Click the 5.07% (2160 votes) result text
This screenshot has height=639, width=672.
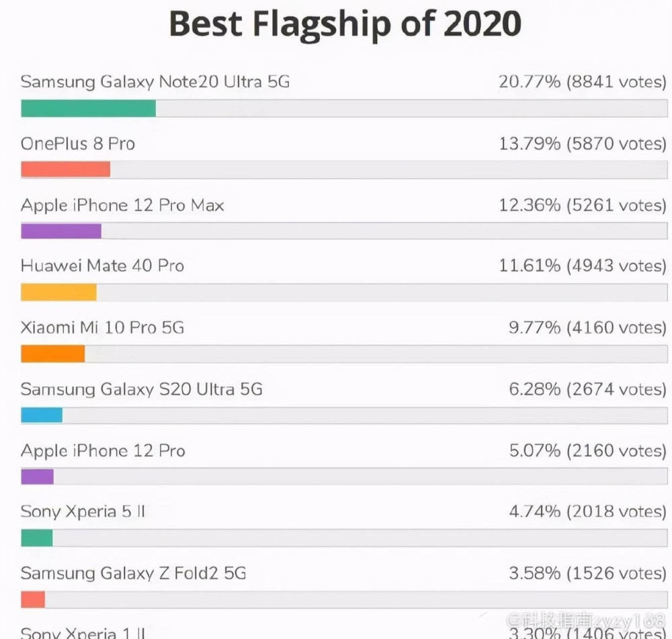click(x=587, y=451)
